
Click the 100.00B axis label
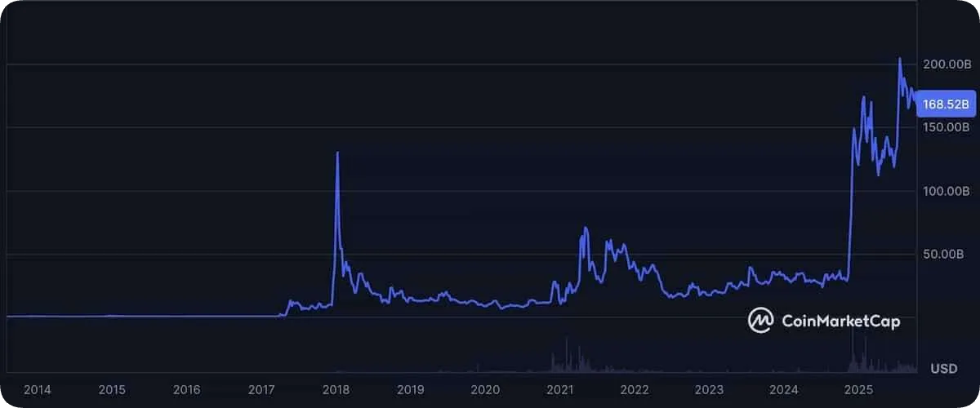tap(947, 191)
